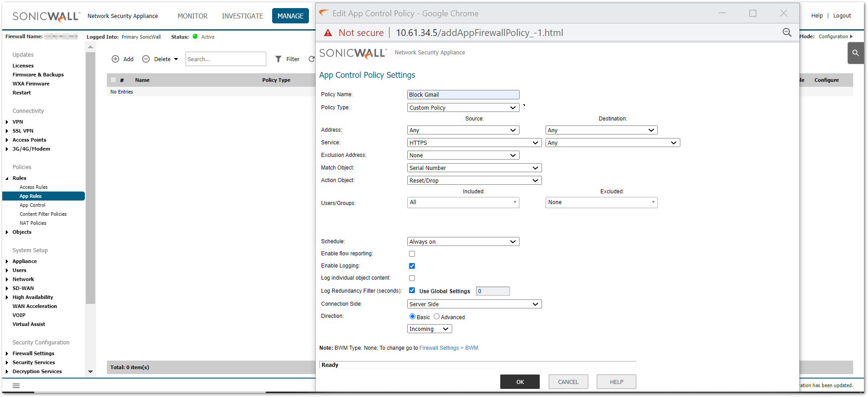The image size is (868, 397).
Task: Check Log individual object content checkbox
Action: click(412, 278)
